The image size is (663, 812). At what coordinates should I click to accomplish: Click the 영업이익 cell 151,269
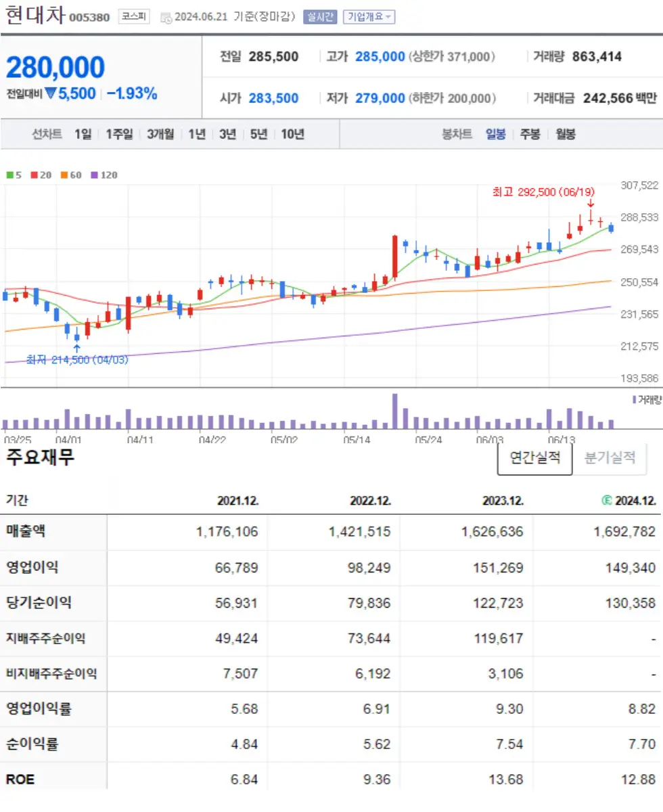pos(497,567)
